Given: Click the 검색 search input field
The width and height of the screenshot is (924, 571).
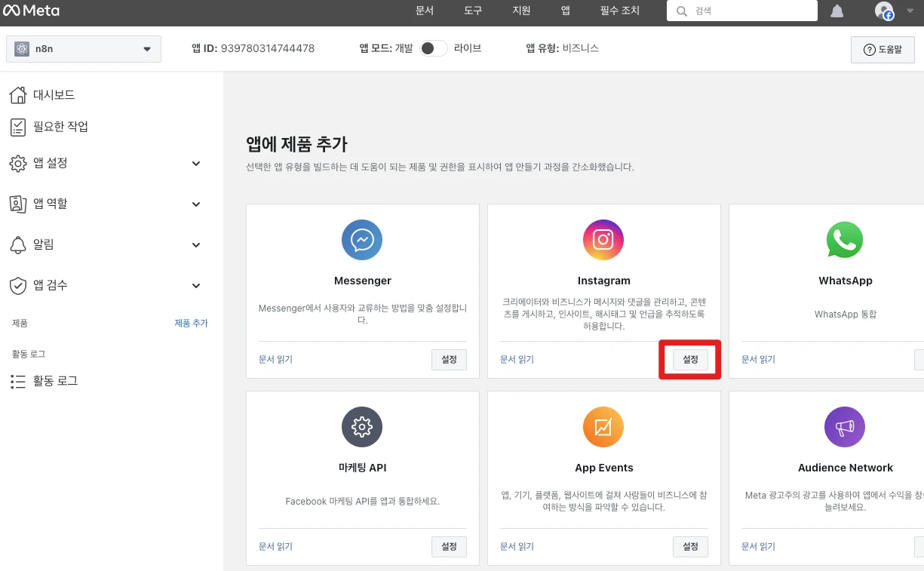Looking at the screenshot, I should tap(742, 11).
